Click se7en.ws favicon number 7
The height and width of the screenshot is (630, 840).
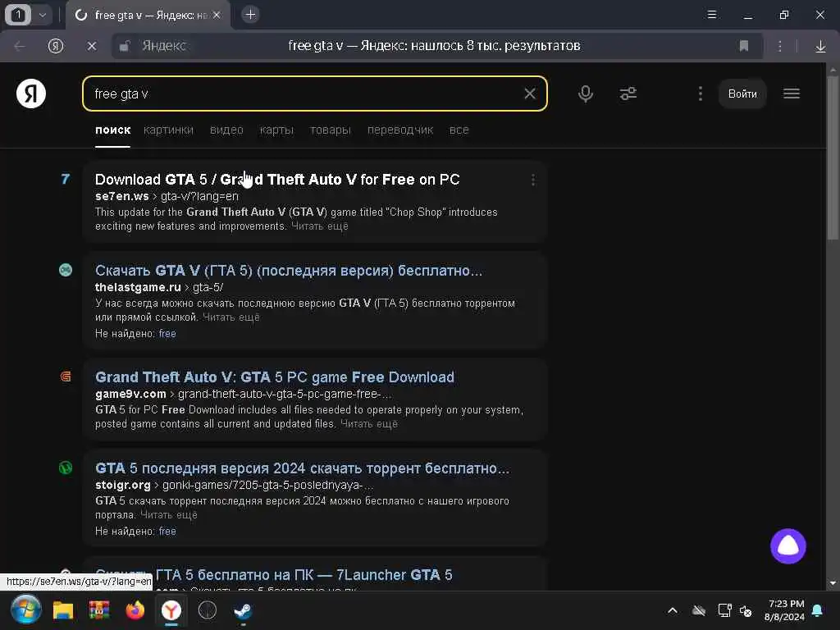click(66, 179)
